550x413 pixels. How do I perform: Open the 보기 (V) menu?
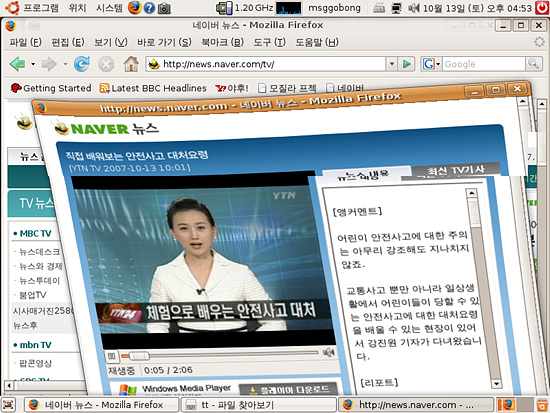(110, 42)
